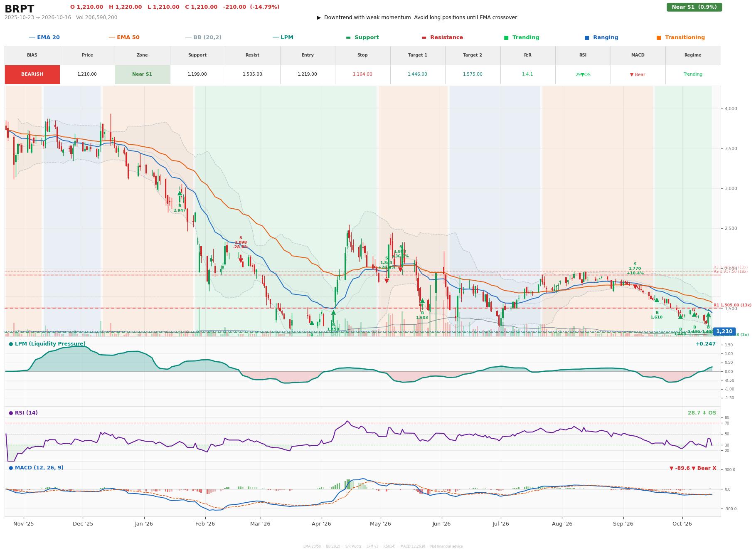This screenshot has height=553, width=756.
Task: Toggle the EMA 20 legend entry
Action: 44,37
